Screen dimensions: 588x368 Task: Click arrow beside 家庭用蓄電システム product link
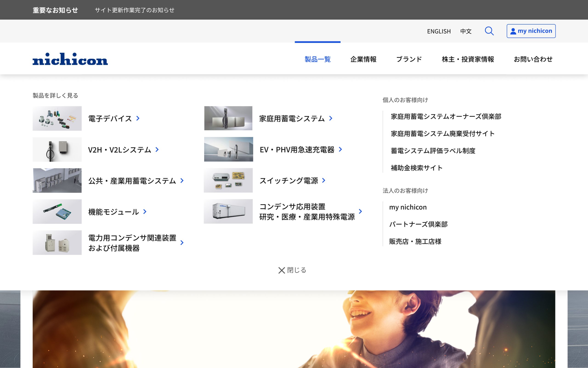331,118
